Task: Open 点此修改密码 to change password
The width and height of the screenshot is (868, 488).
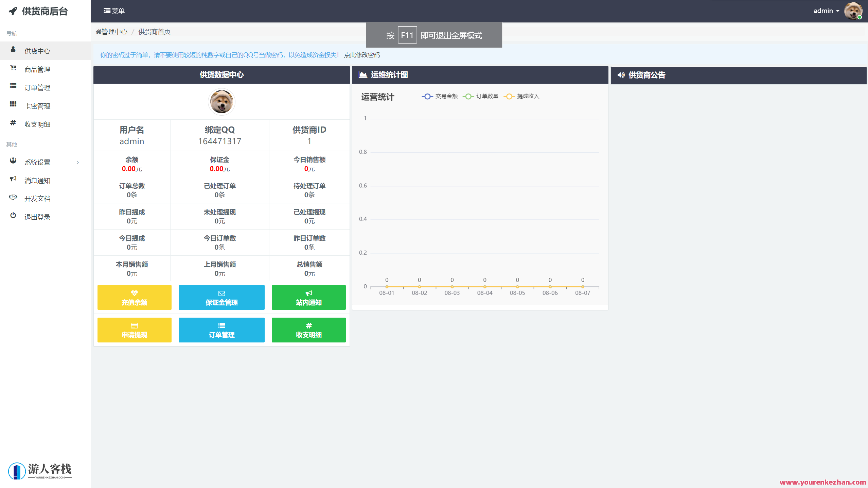Action: [362, 55]
